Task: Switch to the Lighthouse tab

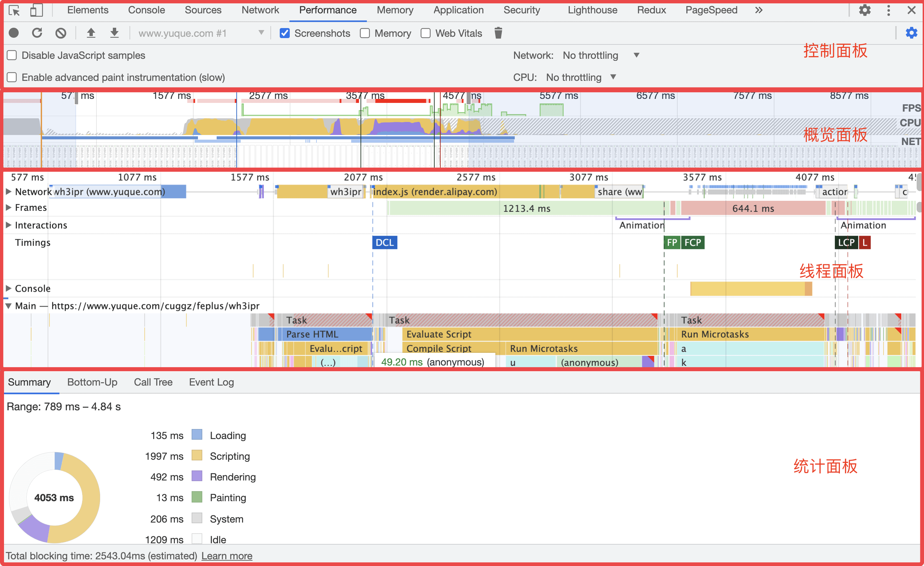Action: click(x=592, y=10)
